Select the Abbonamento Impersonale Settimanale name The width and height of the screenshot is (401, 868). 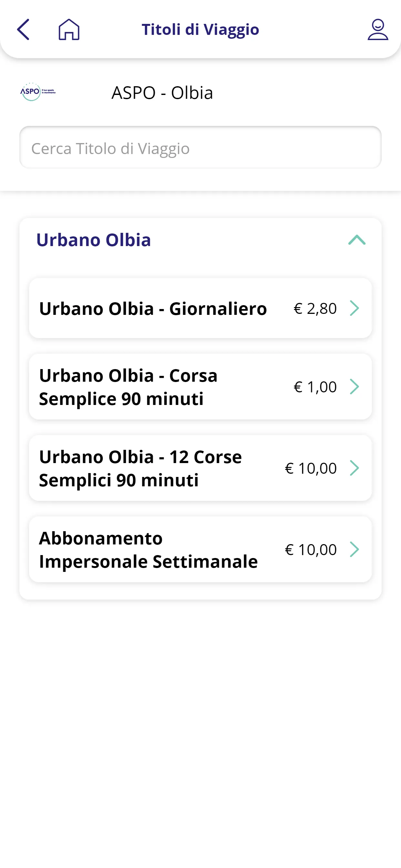tap(148, 550)
